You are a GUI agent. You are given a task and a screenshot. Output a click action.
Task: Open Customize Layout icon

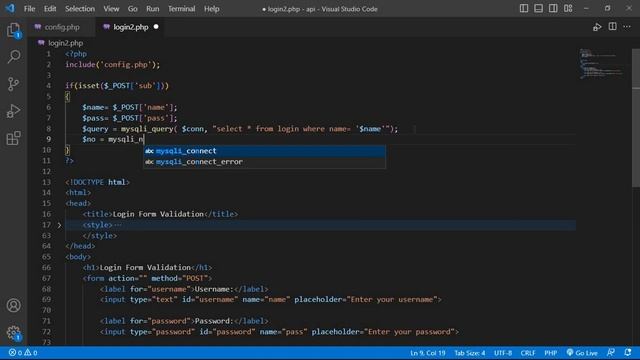click(568, 9)
